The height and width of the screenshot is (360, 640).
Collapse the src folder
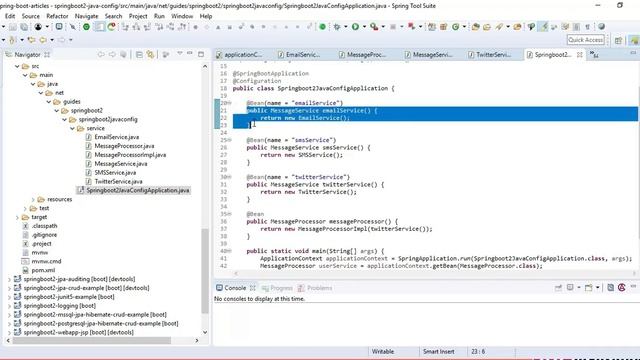tap(17, 66)
